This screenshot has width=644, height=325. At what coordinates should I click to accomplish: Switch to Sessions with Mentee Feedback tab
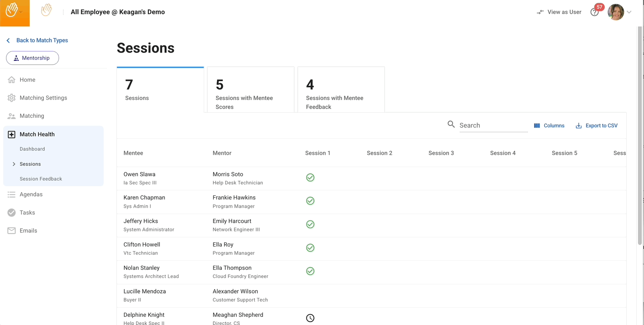pyautogui.click(x=341, y=89)
